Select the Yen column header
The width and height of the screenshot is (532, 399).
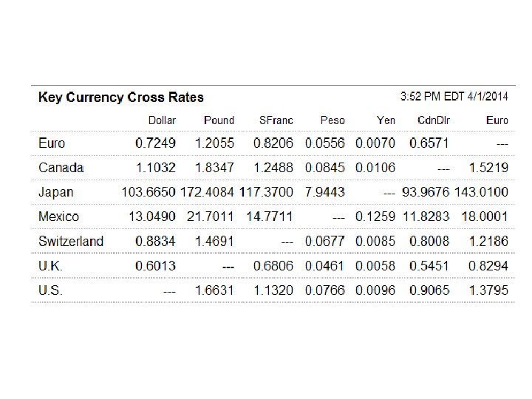(386, 120)
